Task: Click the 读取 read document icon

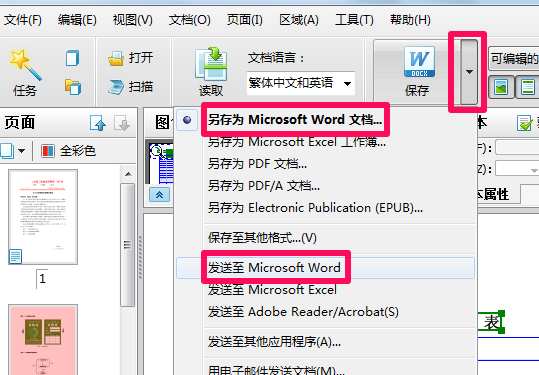Action: pyautogui.click(x=211, y=64)
